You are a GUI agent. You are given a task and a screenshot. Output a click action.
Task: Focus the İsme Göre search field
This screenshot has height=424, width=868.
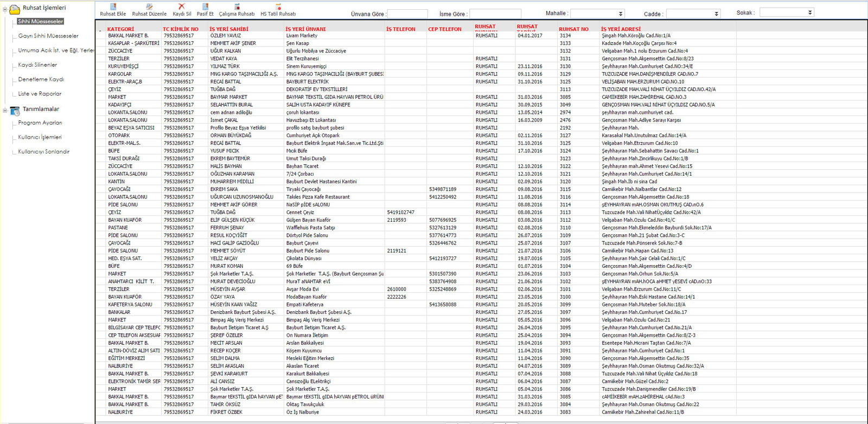[x=495, y=14]
